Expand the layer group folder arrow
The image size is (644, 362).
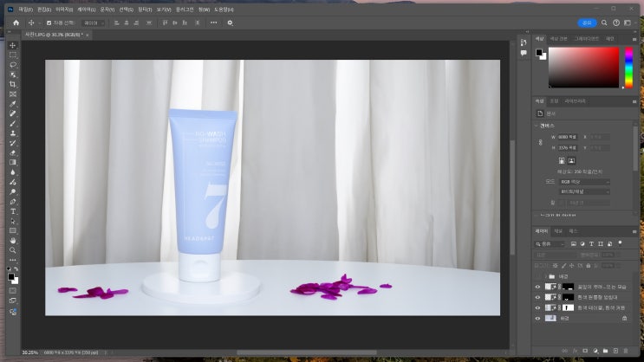546,276
